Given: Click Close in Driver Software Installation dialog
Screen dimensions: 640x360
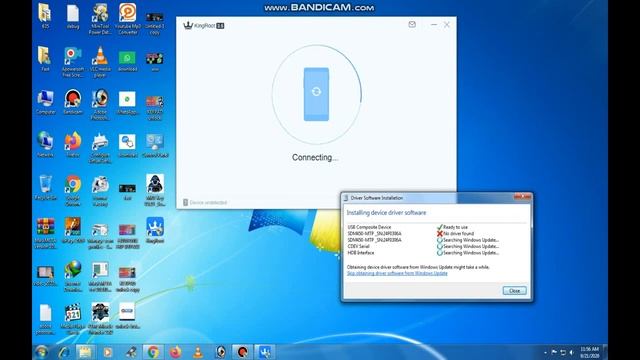Looking at the screenshot, I should click(x=514, y=291).
